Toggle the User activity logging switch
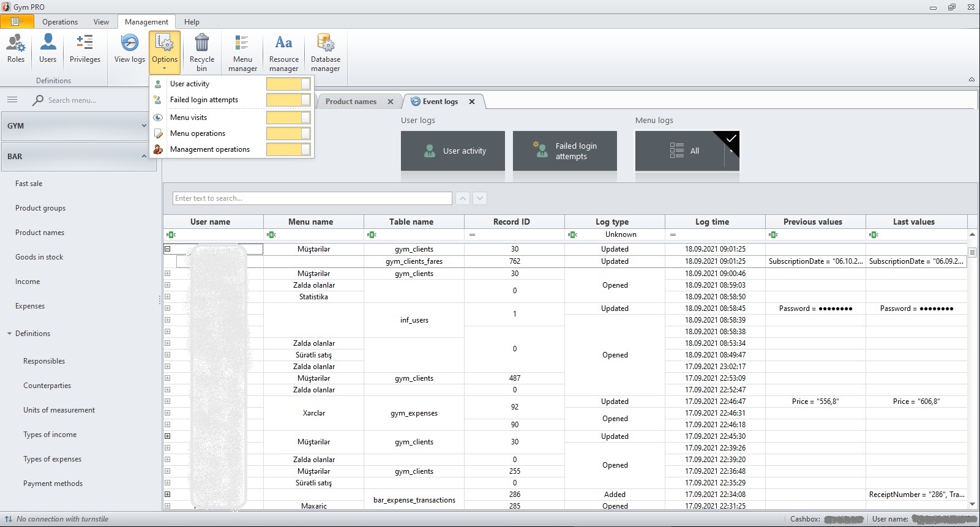 click(288, 84)
